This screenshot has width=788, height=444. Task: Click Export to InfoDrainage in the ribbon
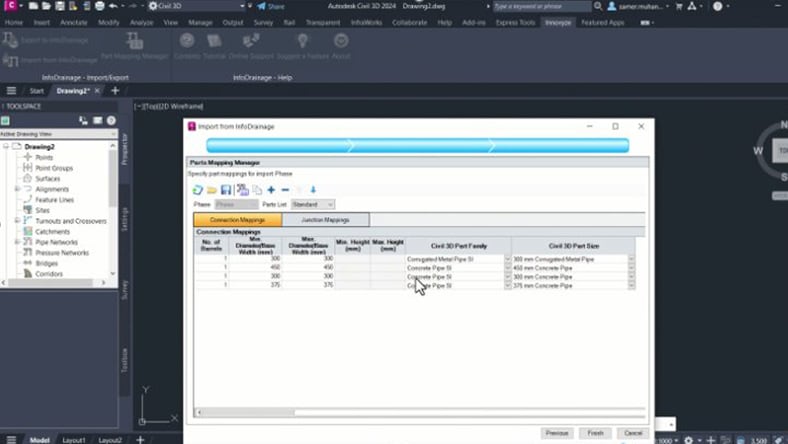click(x=45, y=40)
